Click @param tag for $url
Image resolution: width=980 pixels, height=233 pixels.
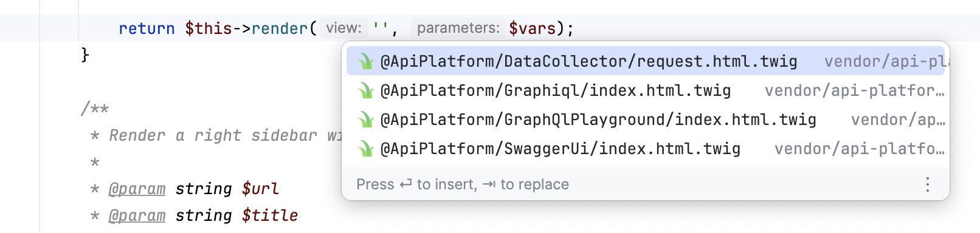137,189
